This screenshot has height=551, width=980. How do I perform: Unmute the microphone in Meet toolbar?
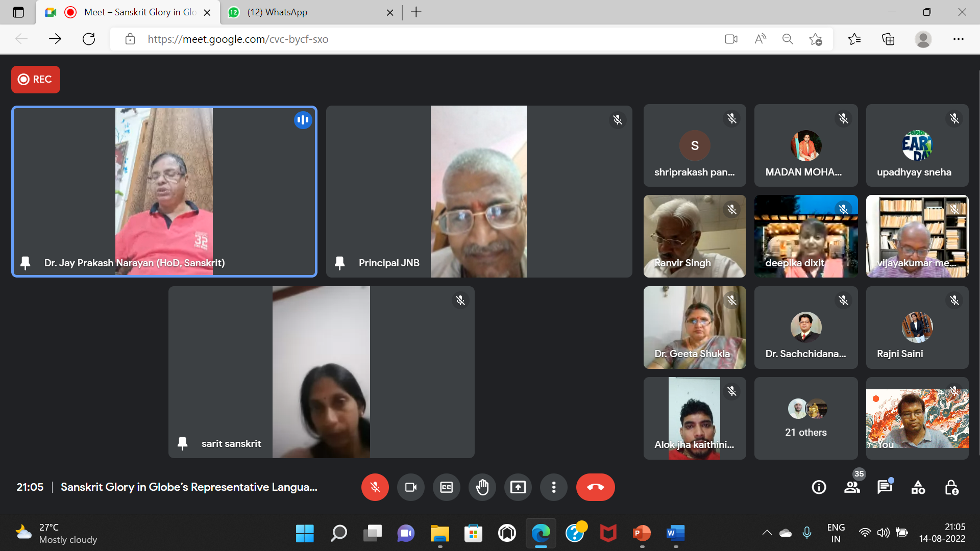pos(375,487)
